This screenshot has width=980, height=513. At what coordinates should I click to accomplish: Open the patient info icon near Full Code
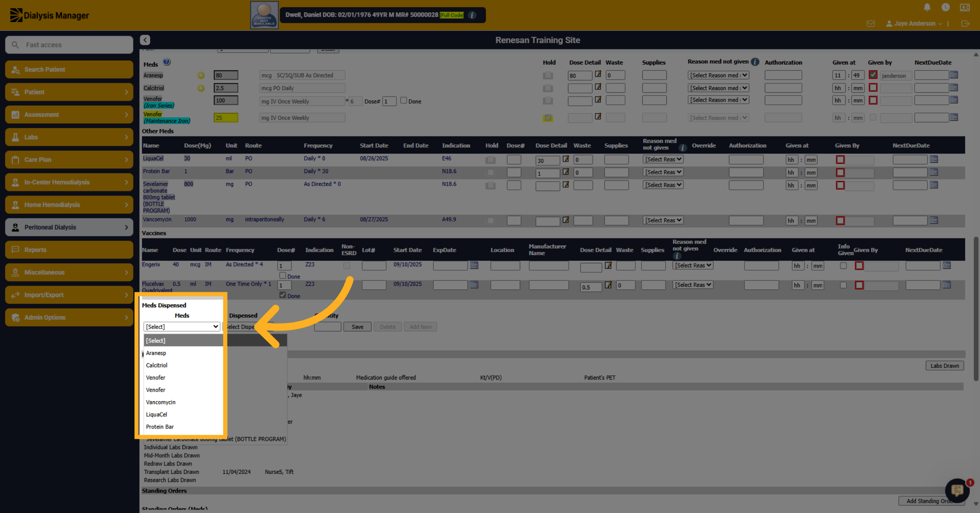(472, 15)
